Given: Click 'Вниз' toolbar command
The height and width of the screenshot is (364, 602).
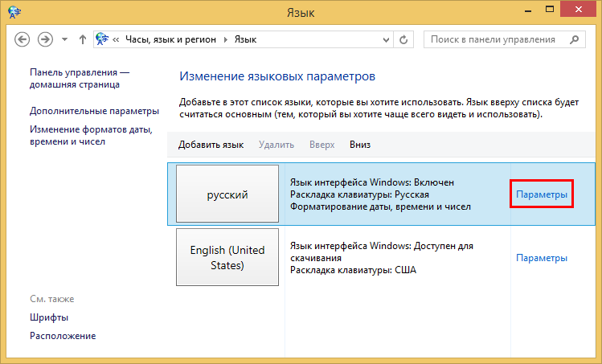Looking at the screenshot, I should 360,145.
